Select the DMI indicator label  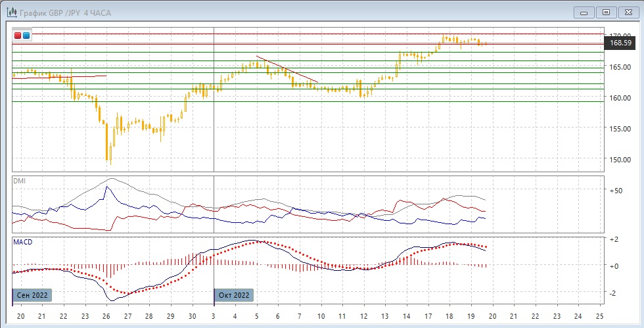20,181
